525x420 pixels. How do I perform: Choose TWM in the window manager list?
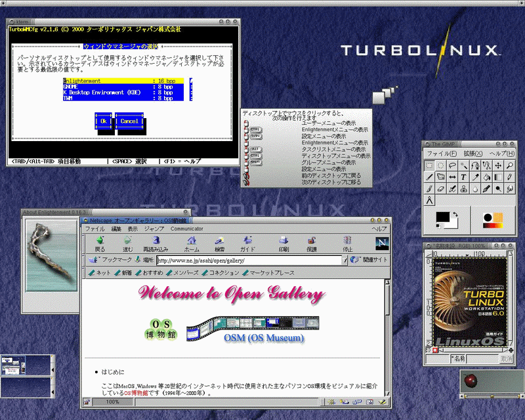(123, 98)
